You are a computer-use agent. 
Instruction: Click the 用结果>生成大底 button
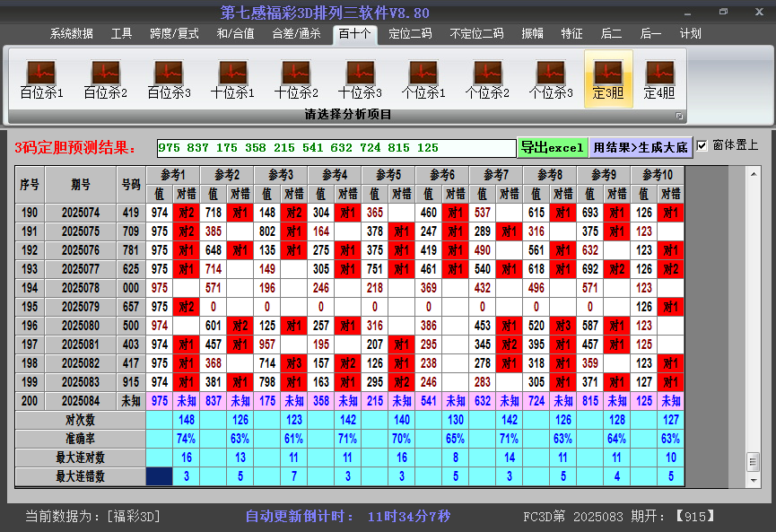(641, 147)
